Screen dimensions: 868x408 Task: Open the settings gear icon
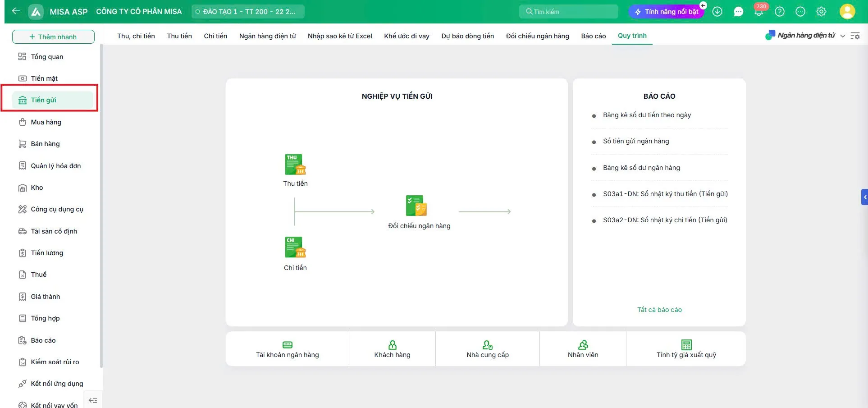pyautogui.click(x=821, y=12)
